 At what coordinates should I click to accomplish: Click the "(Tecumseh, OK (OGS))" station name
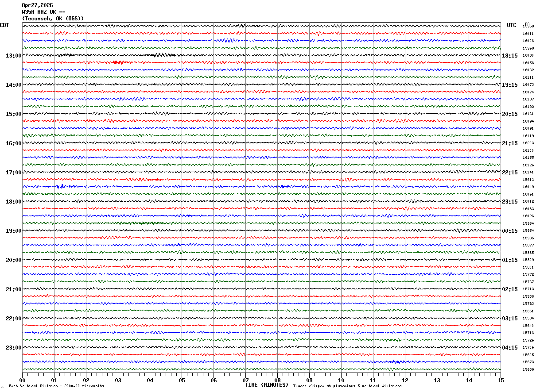click(53, 19)
